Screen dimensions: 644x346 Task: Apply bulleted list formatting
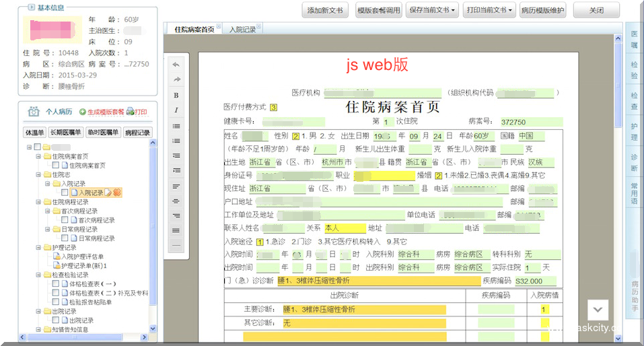[x=176, y=126]
